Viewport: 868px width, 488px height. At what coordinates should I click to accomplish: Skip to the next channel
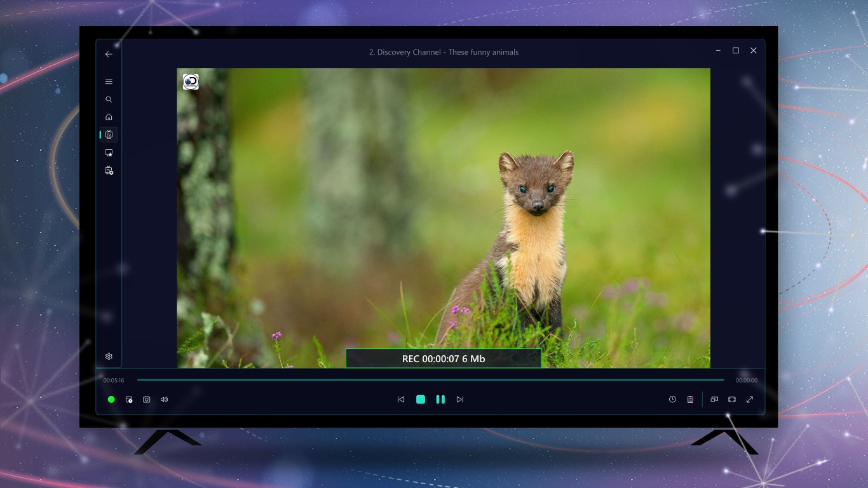(460, 400)
